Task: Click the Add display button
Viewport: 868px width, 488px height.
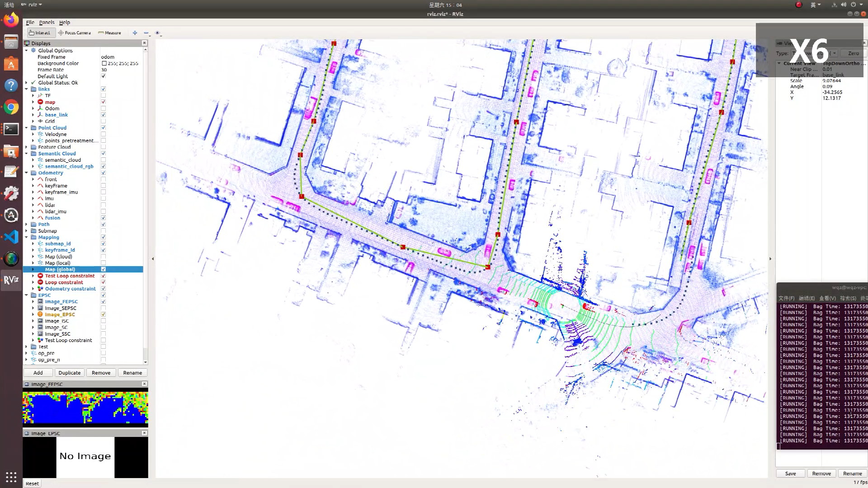Action: (x=38, y=373)
